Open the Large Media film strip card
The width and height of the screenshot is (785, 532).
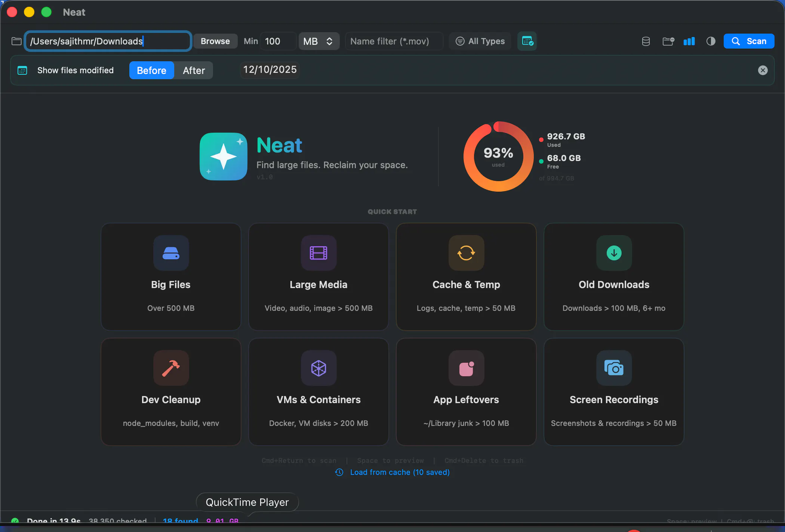pyautogui.click(x=318, y=276)
